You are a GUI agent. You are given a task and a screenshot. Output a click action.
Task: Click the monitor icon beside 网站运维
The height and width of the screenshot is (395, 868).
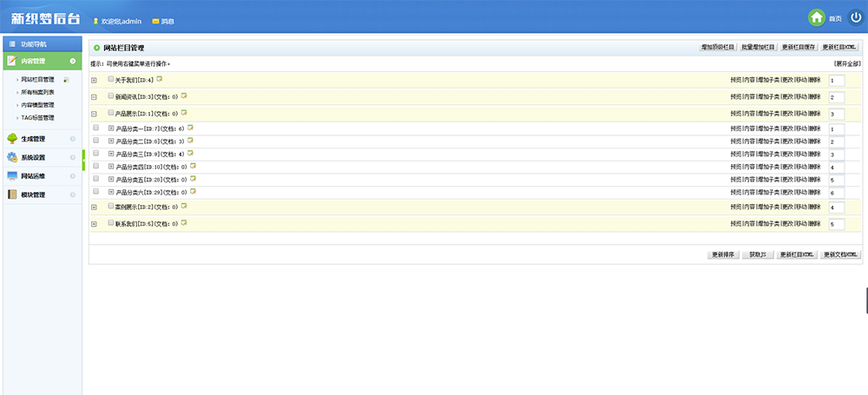12,176
